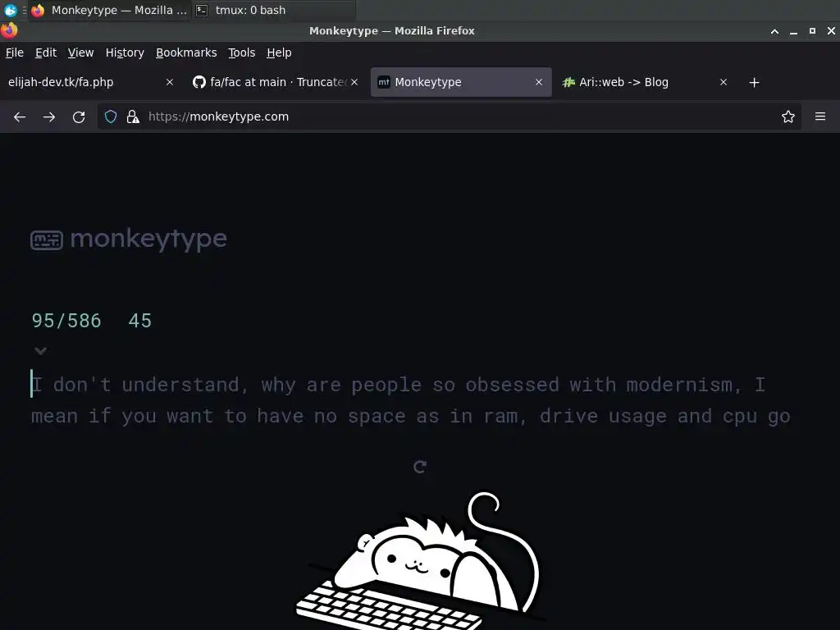
Task: Restart the typing test with the restart icon
Action: click(x=420, y=467)
